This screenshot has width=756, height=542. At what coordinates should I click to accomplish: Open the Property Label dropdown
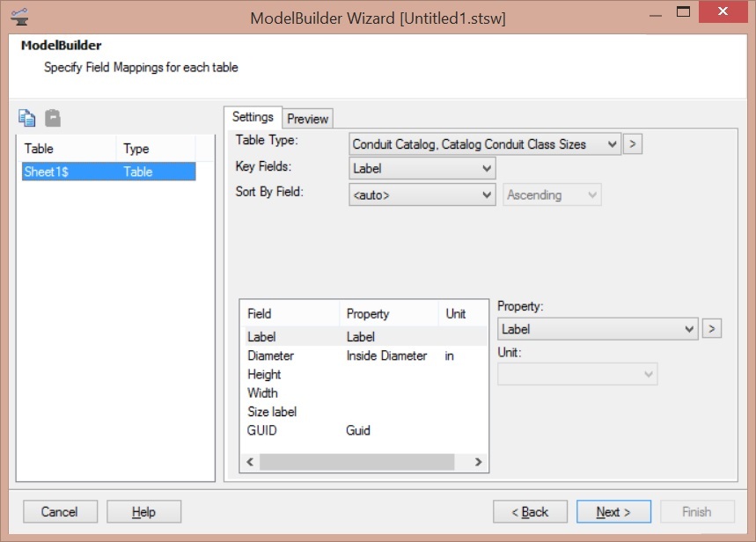(x=598, y=329)
